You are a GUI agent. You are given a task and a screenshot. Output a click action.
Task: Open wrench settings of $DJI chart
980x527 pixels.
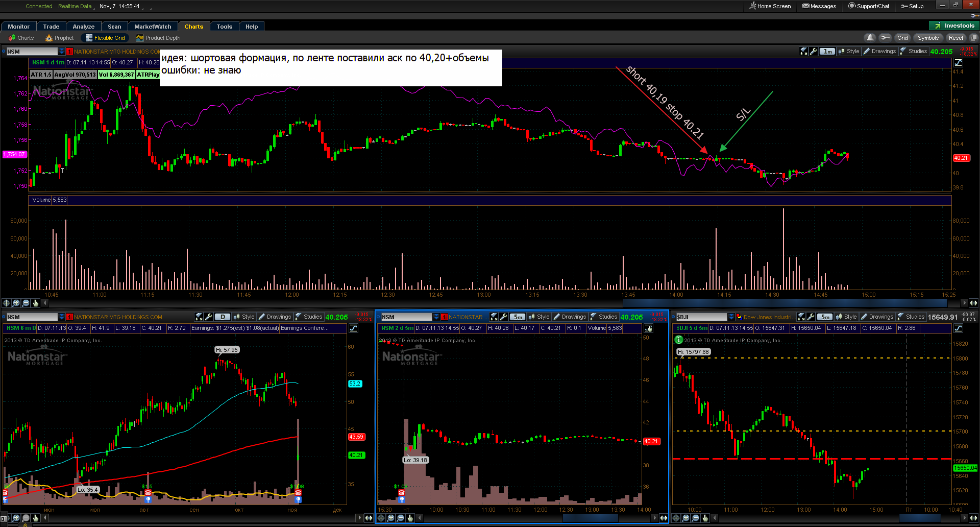click(x=811, y=317)
